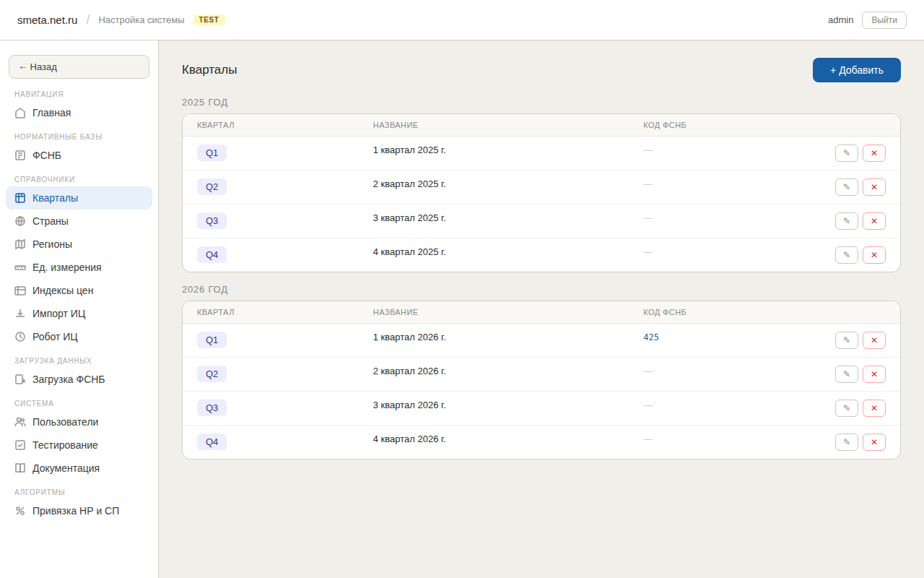Click the ← Назад button
The image size is (924, 578).
pos(79,66)
